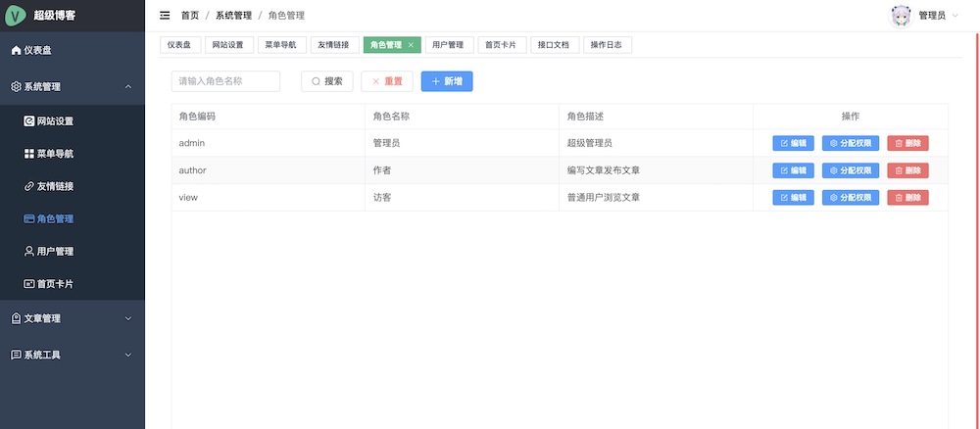The height and width of the screenshot is (429, 980).
Task: Toggle the sidebar collapse hamburger icon
Action: (165, 16)
